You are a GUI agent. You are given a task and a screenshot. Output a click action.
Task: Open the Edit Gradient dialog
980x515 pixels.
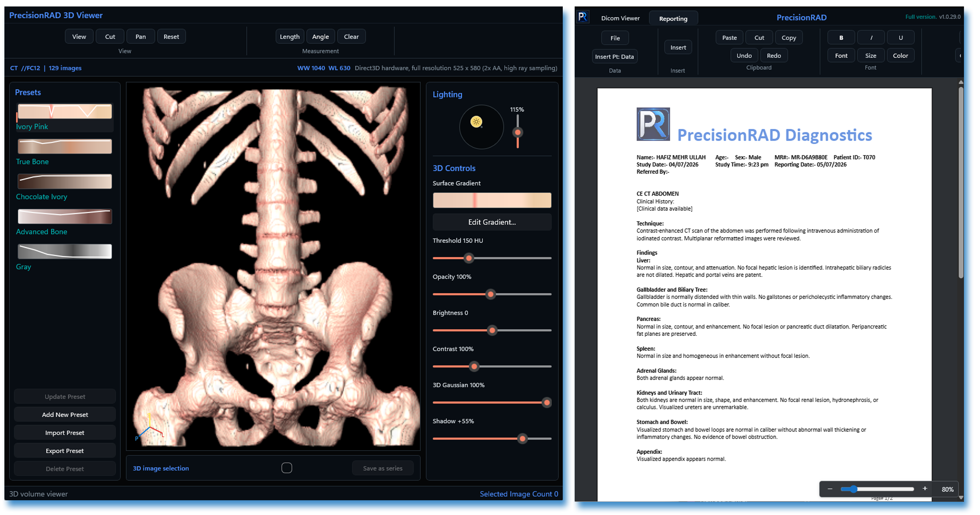coord(492,222)
